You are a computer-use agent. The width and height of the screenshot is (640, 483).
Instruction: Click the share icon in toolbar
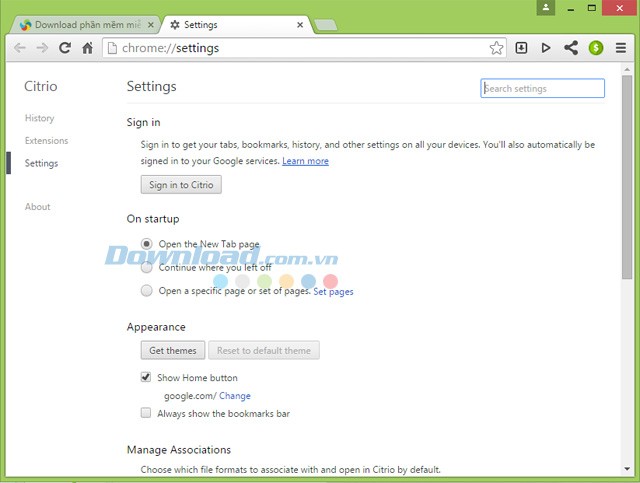[x=571, y=47]
